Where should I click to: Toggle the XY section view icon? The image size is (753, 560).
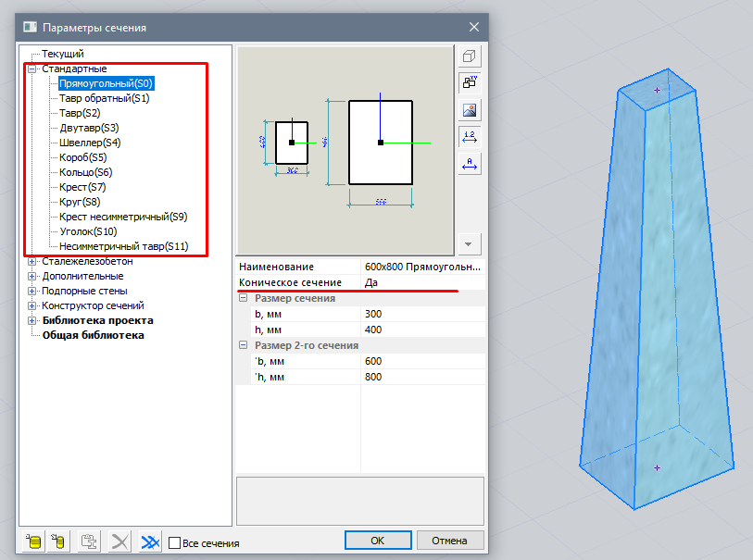coord(470,82)
